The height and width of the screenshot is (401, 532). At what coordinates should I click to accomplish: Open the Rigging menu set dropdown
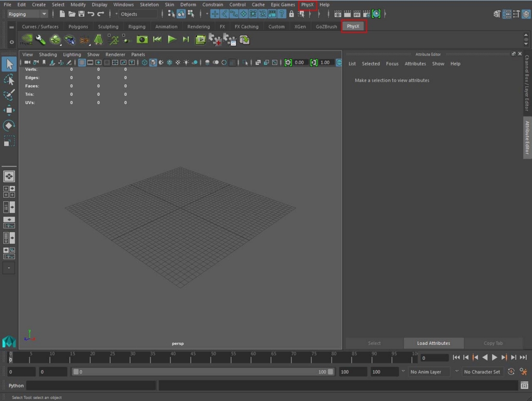coord(27,14)
